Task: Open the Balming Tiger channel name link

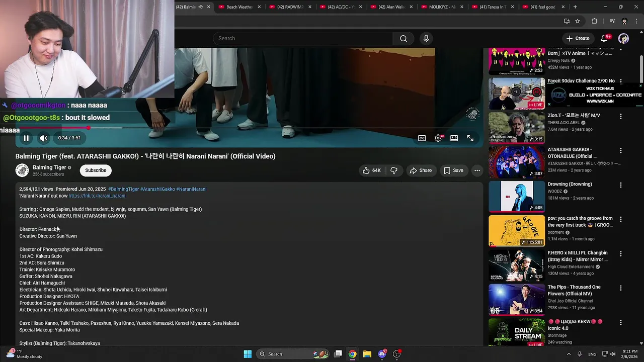Action: tap(49, 167)
